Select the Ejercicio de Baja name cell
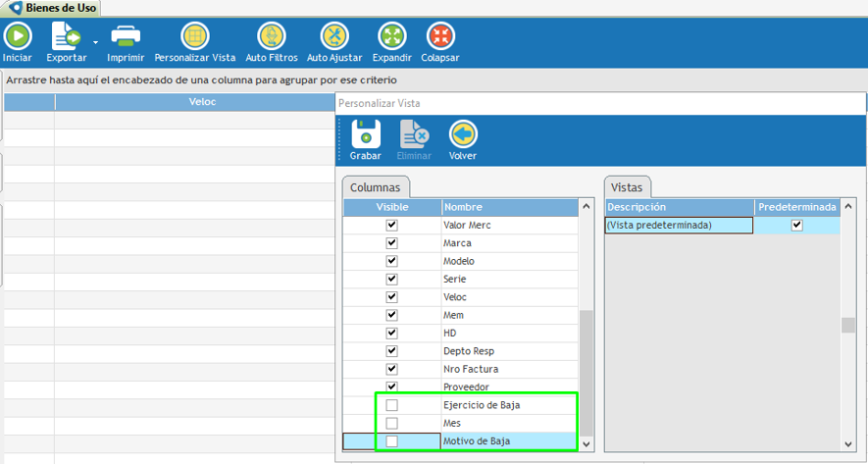Screen dimensions: 868x464 [x=510, y=405]
